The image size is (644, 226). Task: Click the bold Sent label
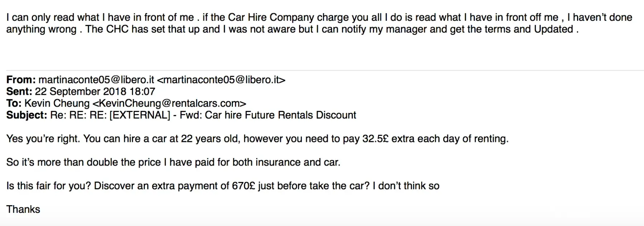pos(19,92)
